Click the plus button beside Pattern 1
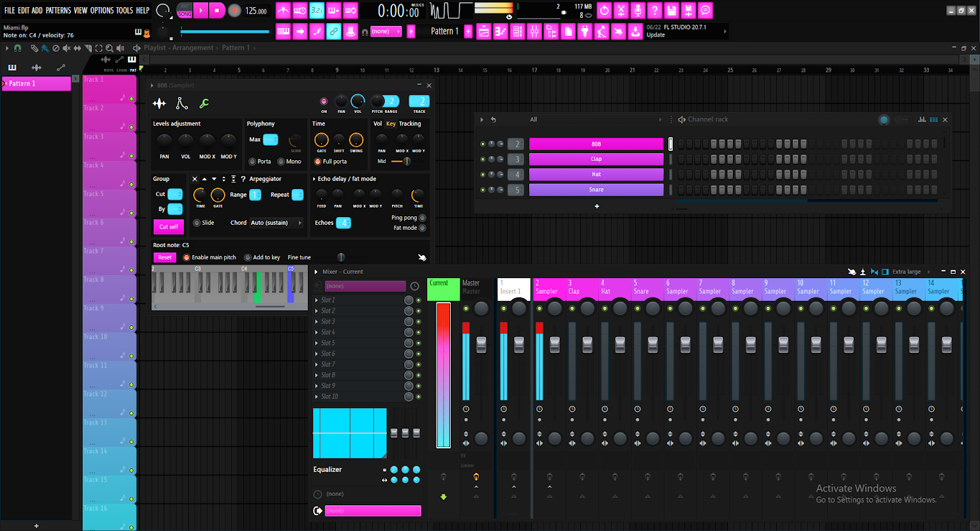The width and height of the screenshot is (980, 531). tap(468, 32)
